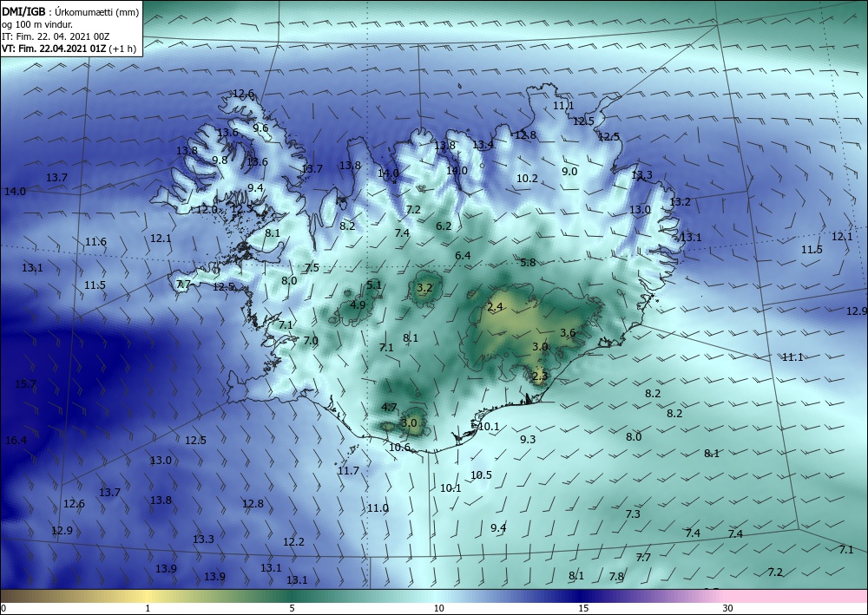Click the 3.2 value in central Iceland
Screen dimensions: 868x615
click(x=424, y=288)
